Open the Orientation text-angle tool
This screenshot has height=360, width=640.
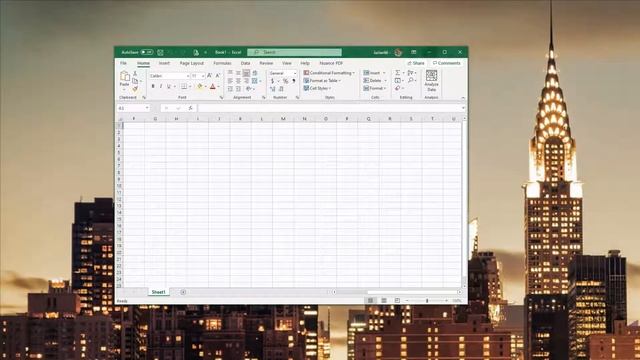(x=248, y=89)
